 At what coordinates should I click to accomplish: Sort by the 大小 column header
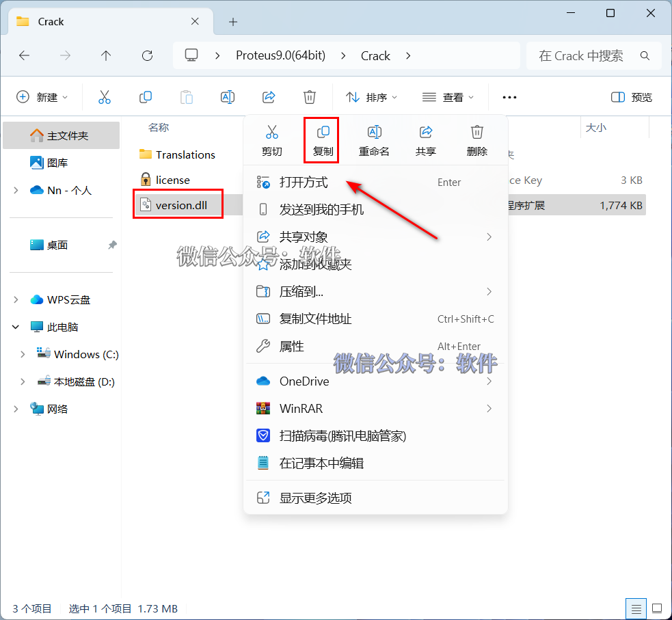(x=596, y=127)
